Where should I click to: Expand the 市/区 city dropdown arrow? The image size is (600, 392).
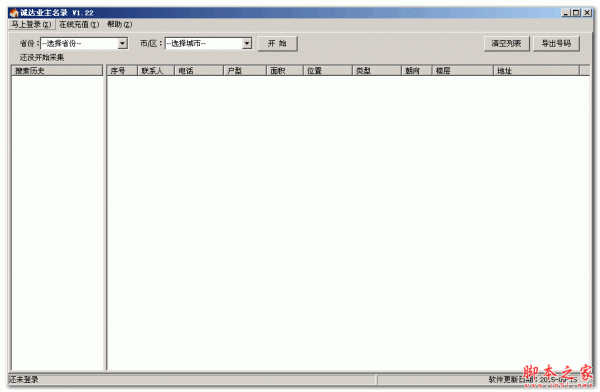coord(247,43)
